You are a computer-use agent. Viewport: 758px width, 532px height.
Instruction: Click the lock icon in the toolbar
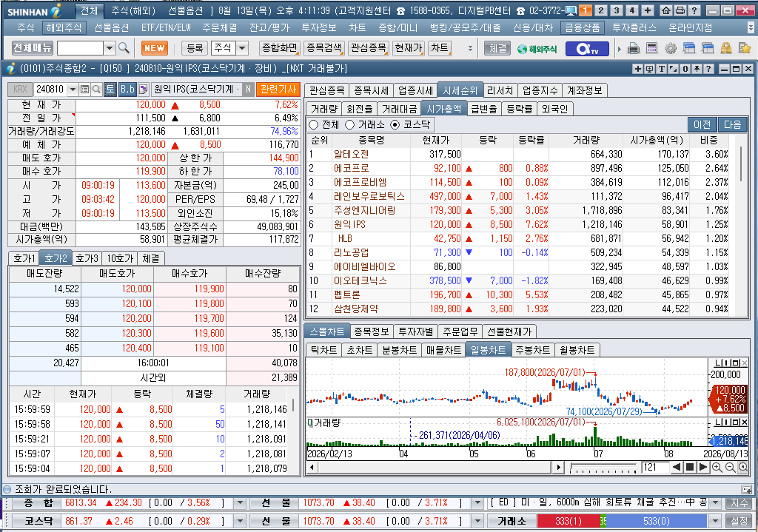click(x=725, y=48)
